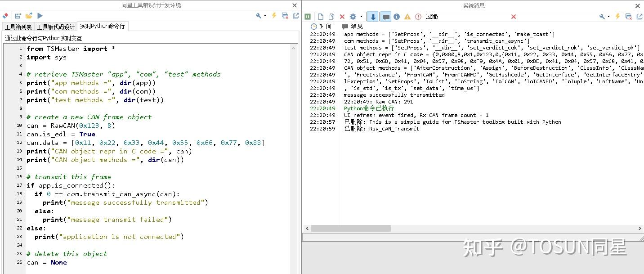Close the 同星工具箱设计开发环境 window
Screen dimensions: 644x274
point(295,5)
